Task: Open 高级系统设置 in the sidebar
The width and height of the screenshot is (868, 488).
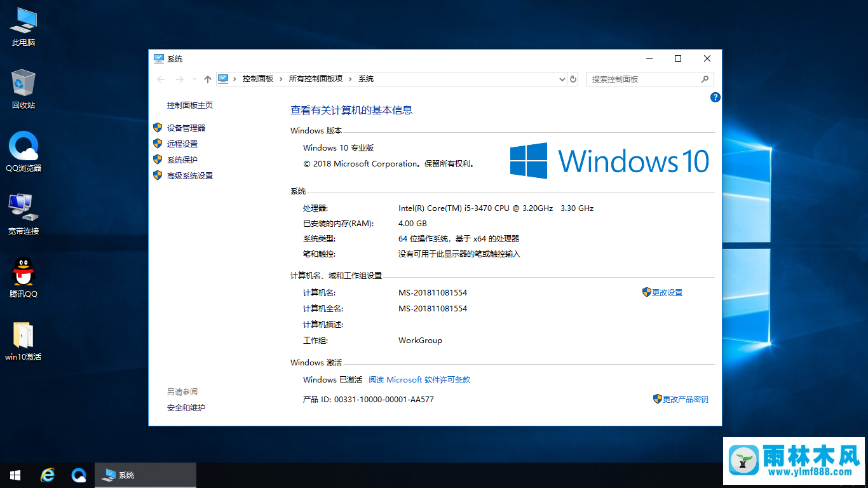Action: click(x=190, y=175)
